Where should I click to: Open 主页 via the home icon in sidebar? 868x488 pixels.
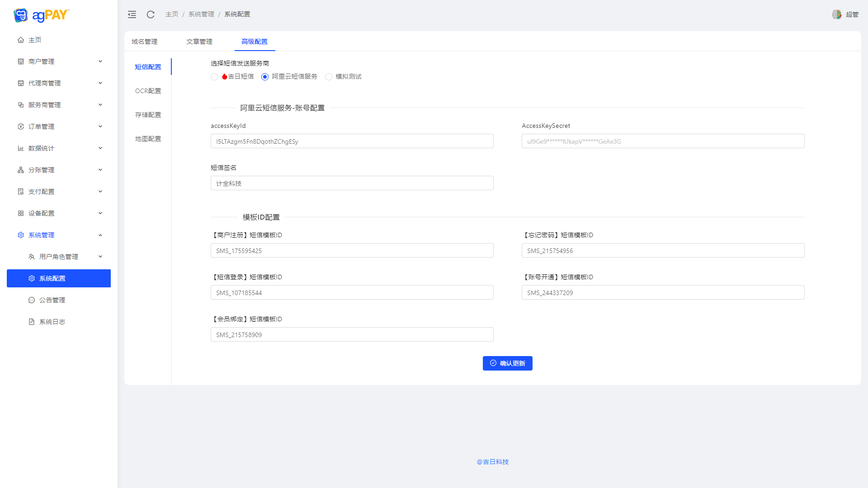(x=21, y=40)
